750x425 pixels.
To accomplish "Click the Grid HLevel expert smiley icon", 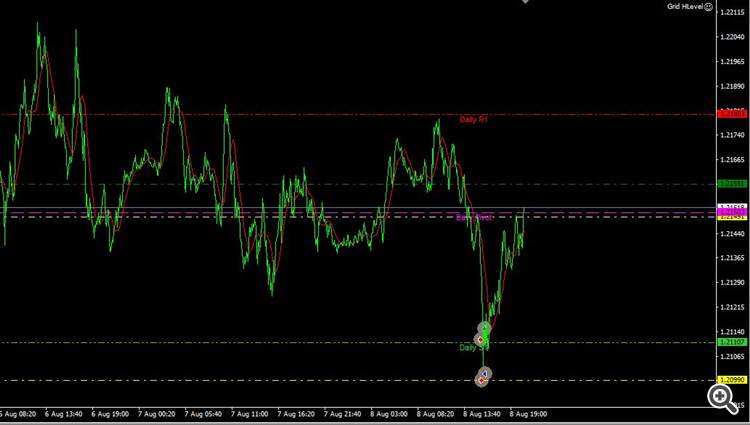I will click(708, 7).
